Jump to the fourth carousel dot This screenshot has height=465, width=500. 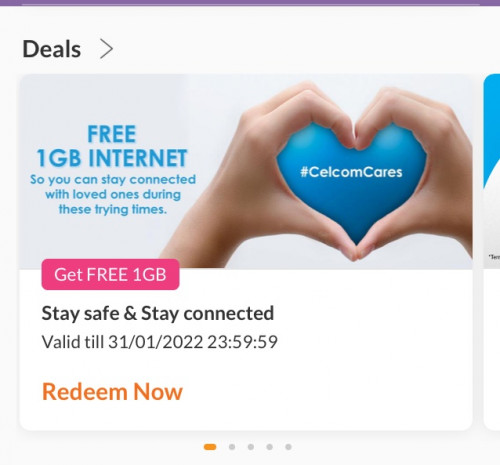click(x=270, y=447)
